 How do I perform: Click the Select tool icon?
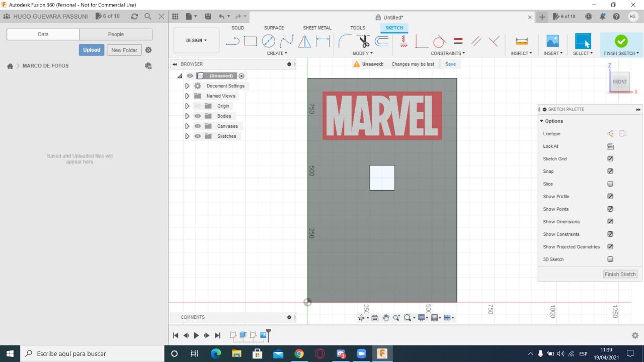click(583, 41)
